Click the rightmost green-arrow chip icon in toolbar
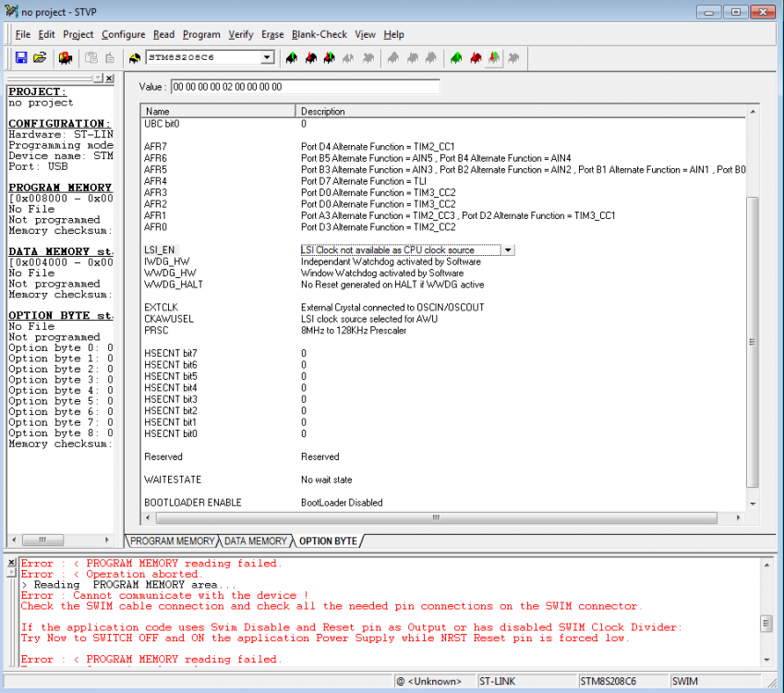The height and width of the screenshot is (693, 784). pos(495,57)
